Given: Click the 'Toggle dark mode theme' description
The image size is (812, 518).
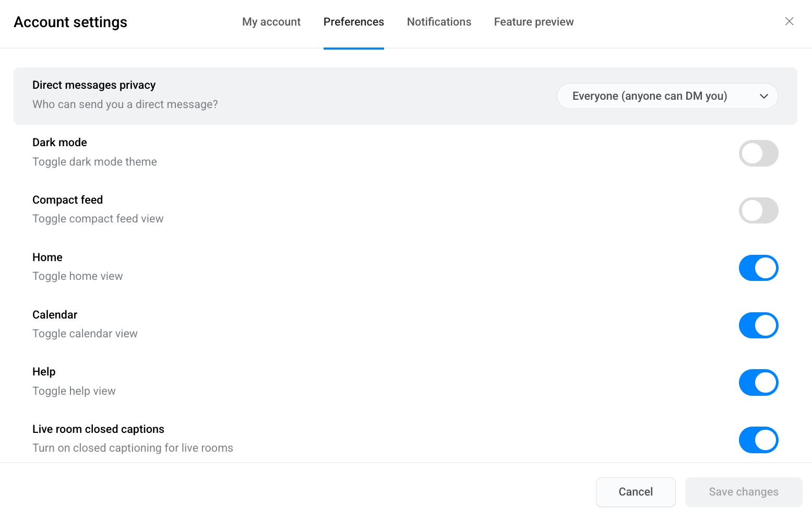Looking at the screenshot, I should click(94, 162).
